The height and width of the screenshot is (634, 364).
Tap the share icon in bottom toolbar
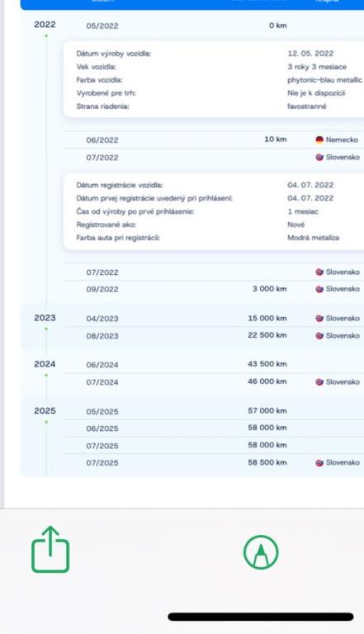click(x=50, y=549)
